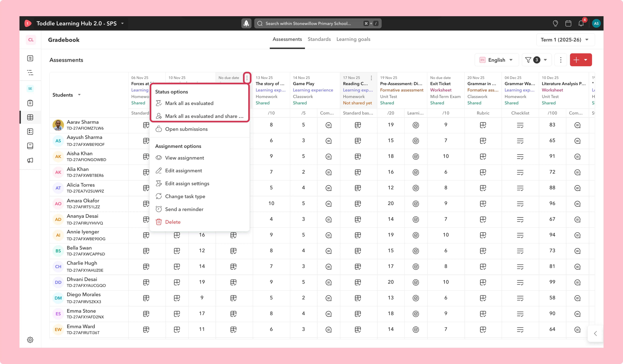Viewport: 623px width, 364px height.
Task: Open the journal notebook icon in sidebar
Action: [x=30, y=146]
